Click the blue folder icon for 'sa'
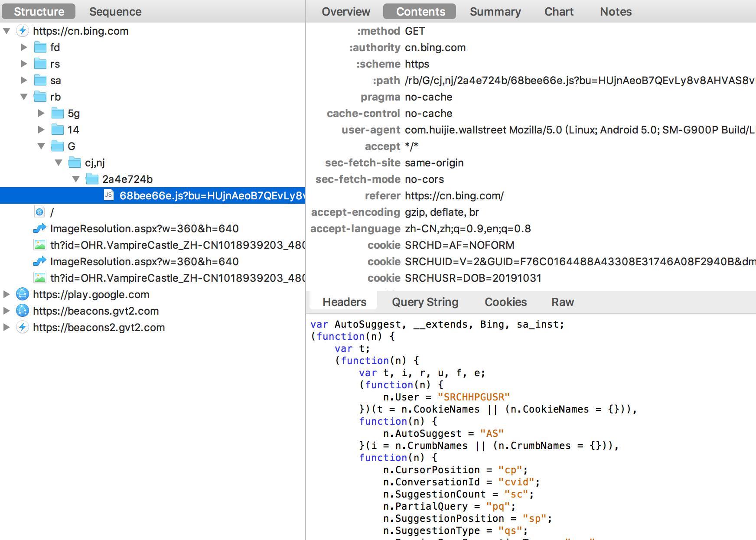Viewport: 756px width, 540px height. [40, 80]
